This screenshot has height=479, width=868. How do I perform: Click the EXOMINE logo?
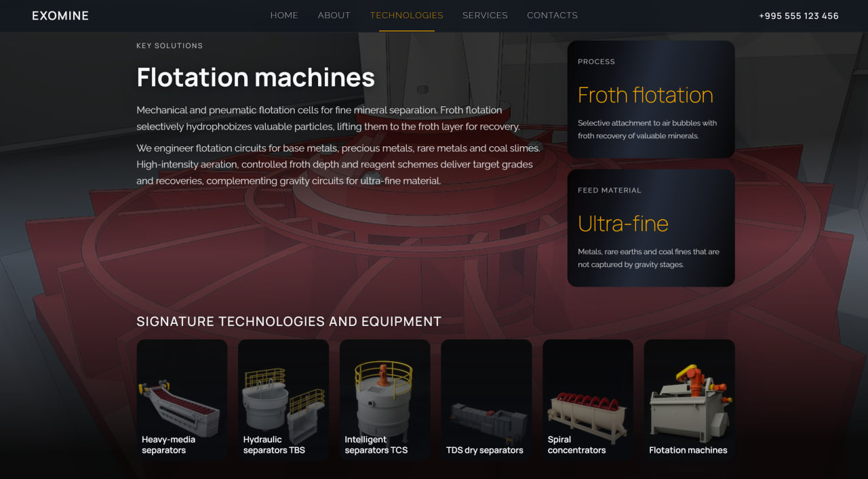60,16
